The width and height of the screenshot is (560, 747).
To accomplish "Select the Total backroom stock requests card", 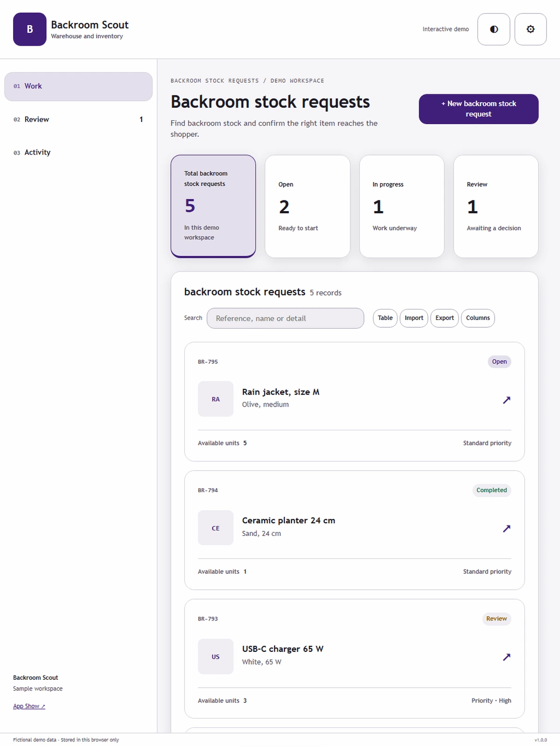I will 213,206.
